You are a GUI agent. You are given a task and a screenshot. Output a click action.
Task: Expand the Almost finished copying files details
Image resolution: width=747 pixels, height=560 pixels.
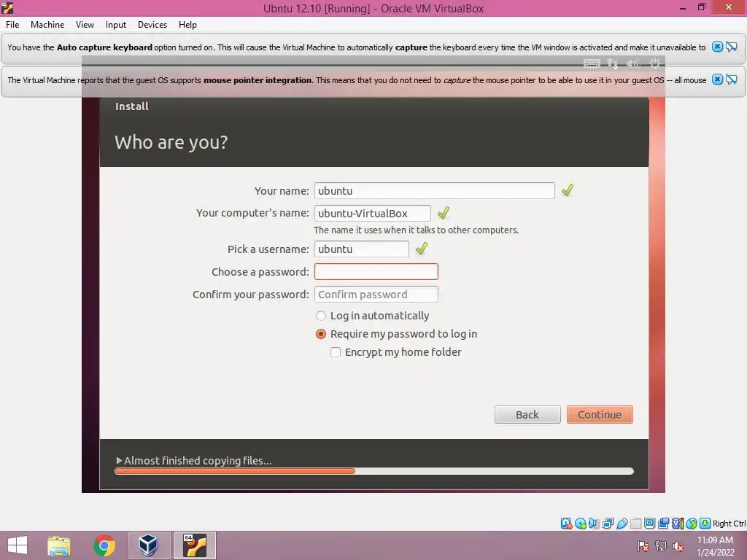(x=119, y=461)
